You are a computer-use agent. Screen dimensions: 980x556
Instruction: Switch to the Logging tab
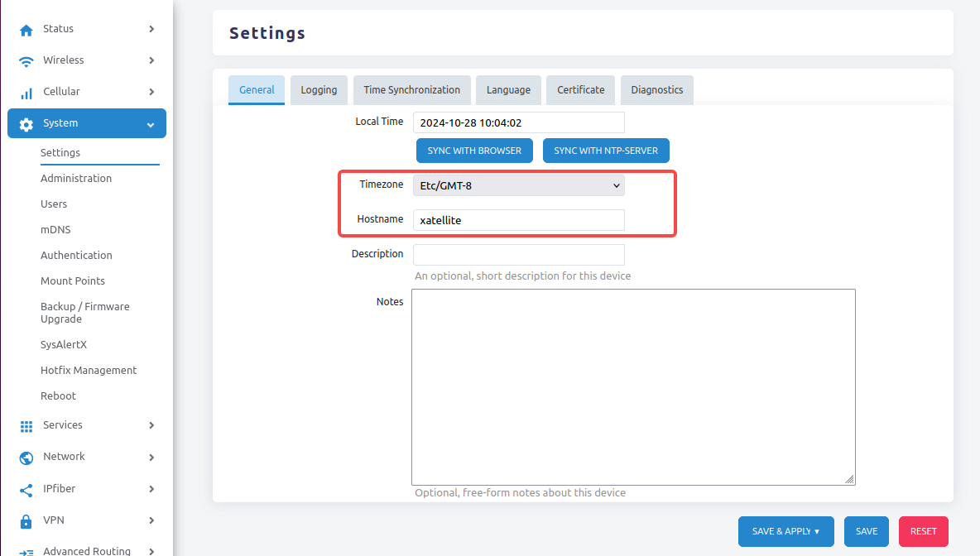click(x=319, y=89)
